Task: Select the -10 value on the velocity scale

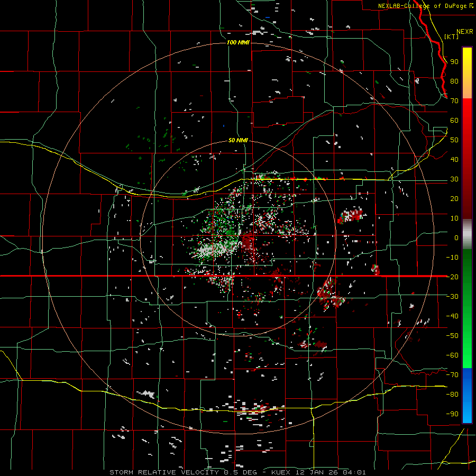Action: click(x=452, y=258)
